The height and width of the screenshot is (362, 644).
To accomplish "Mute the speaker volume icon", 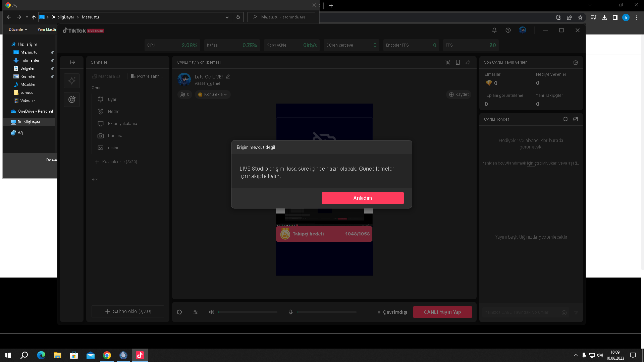I will (212, 312).
